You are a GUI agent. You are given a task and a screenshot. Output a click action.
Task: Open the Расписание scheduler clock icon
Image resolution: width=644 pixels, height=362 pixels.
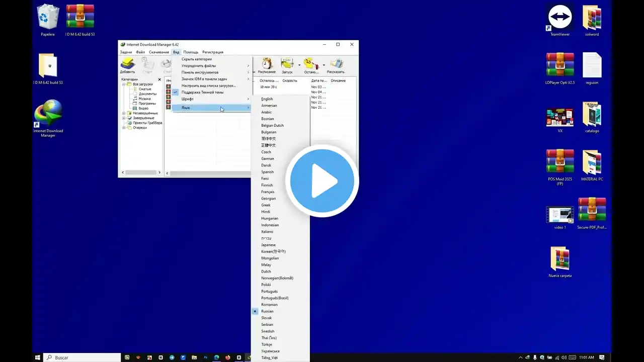[267, 64]
